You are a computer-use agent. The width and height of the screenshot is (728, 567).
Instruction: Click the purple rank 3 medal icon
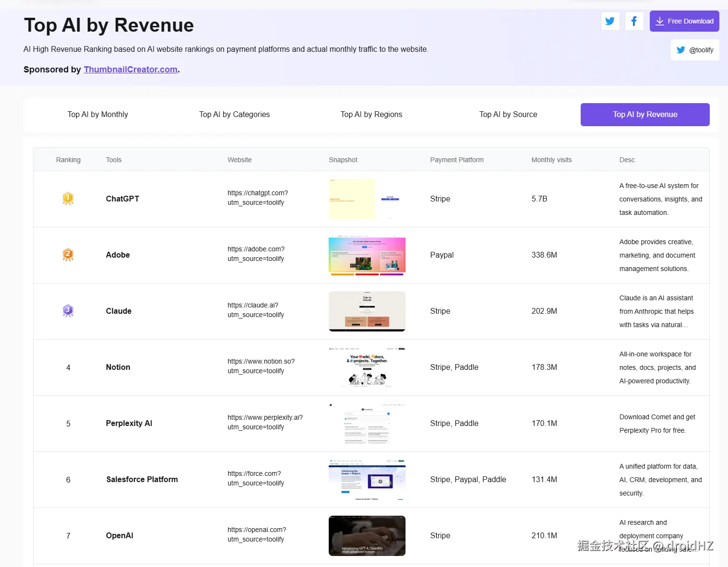coord(68,311)
